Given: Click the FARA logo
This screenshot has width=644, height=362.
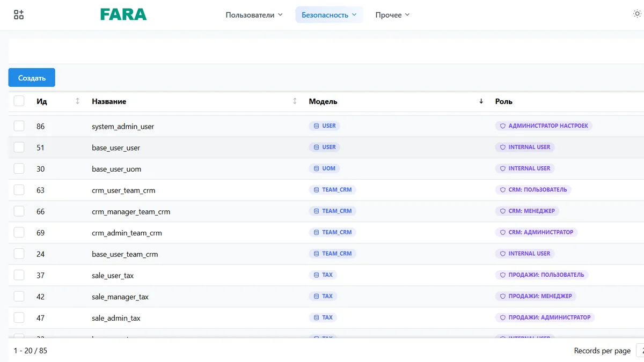Looking at the screenshot, I should (x=123, y=15).
